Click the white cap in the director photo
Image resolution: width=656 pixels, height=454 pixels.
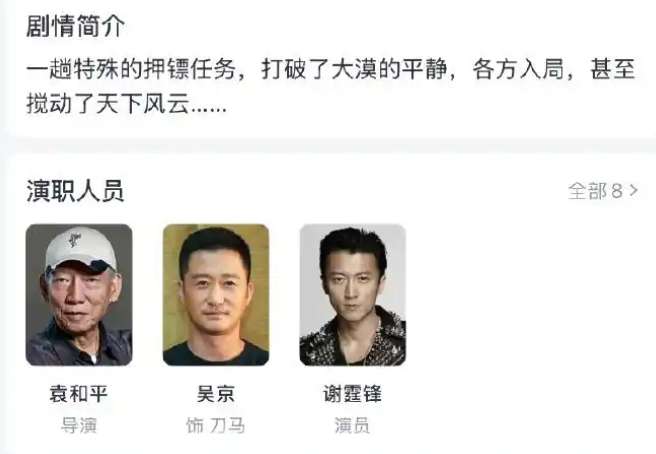coord(81,249)
